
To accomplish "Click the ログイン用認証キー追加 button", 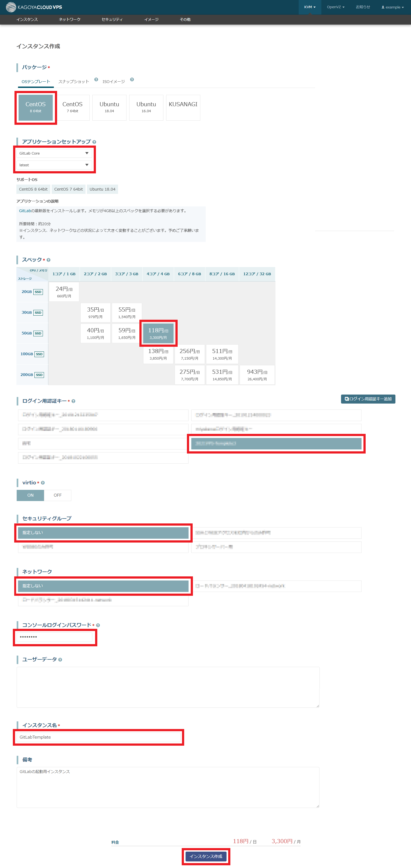I will pyautogui.click(x=368, y=399).
